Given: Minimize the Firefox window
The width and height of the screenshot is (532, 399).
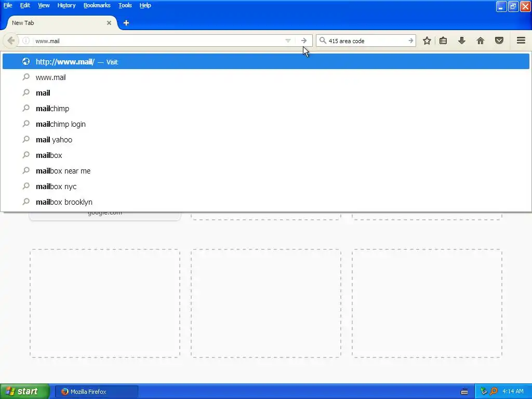Looking at the screenshot, I should tap(501, 6).
